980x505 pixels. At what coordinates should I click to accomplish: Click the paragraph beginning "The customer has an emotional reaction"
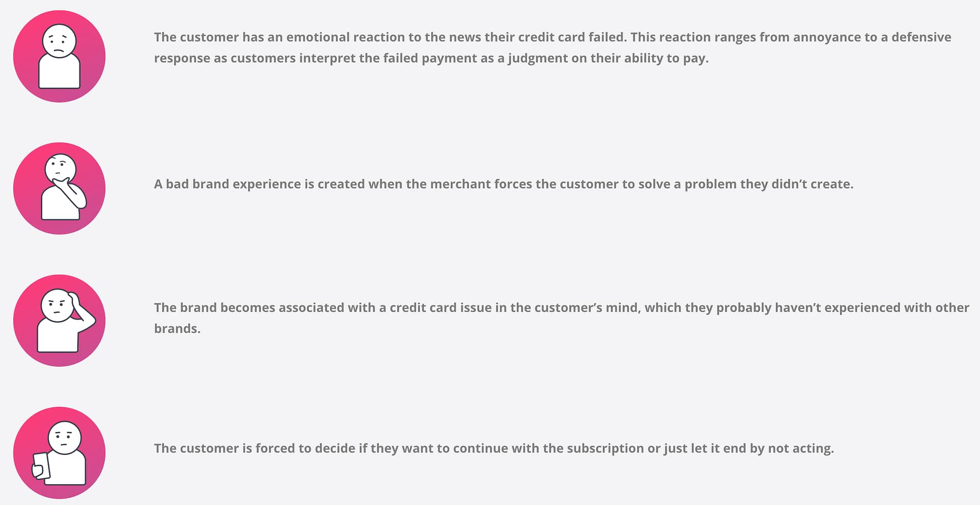coord(553,47)
